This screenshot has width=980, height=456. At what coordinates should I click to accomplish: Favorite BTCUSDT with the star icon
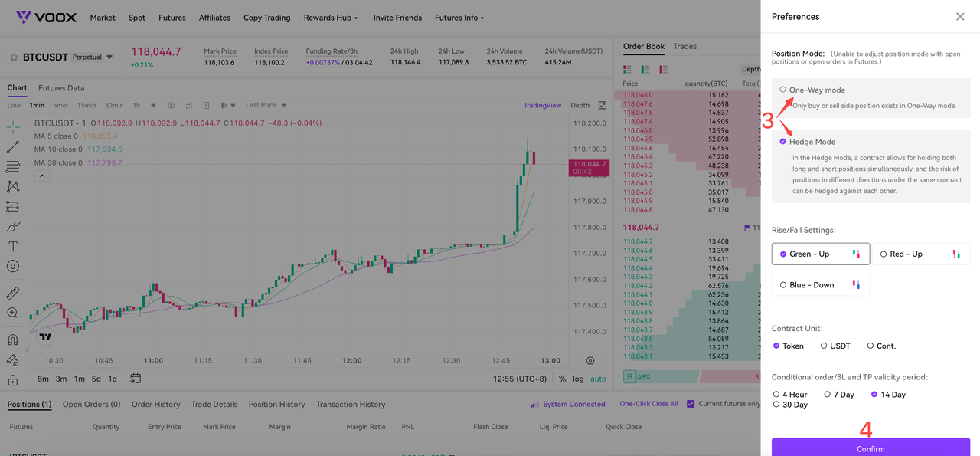[14, 57]
